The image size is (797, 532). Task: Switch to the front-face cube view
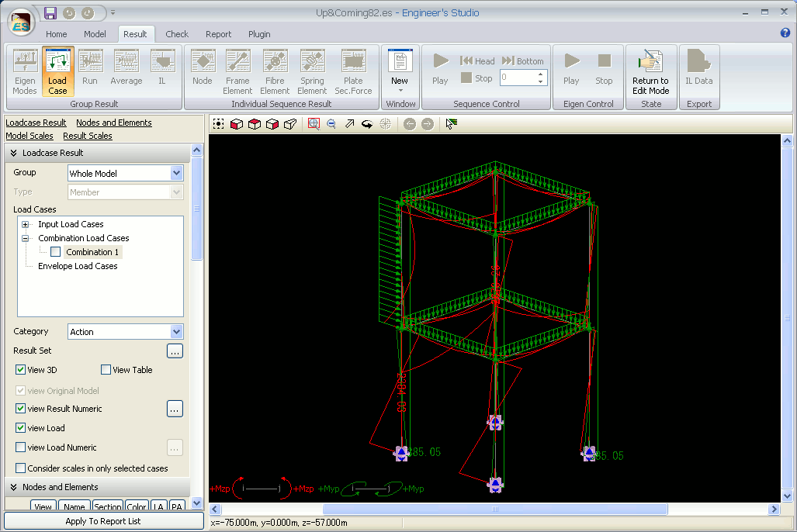(237, 124)
